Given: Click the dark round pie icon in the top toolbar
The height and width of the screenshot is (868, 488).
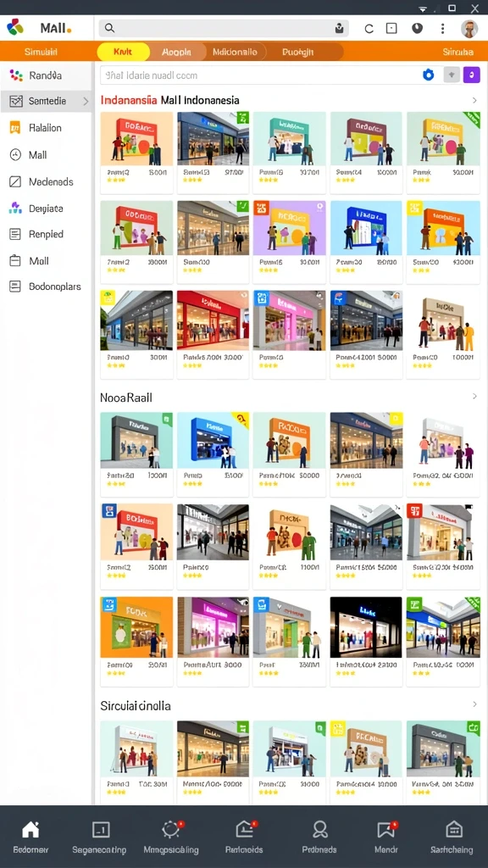Looking at the screenshot, I should [x=417, y=28].
